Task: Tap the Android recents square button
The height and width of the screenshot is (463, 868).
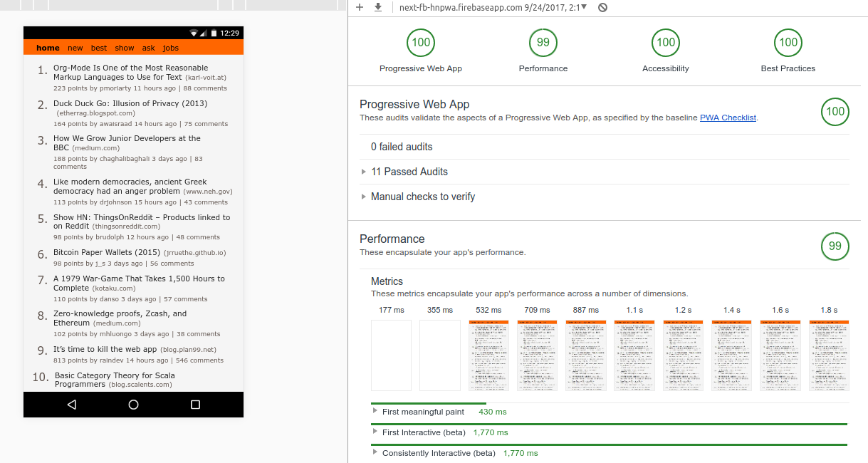Action: [x=196, y=405]
